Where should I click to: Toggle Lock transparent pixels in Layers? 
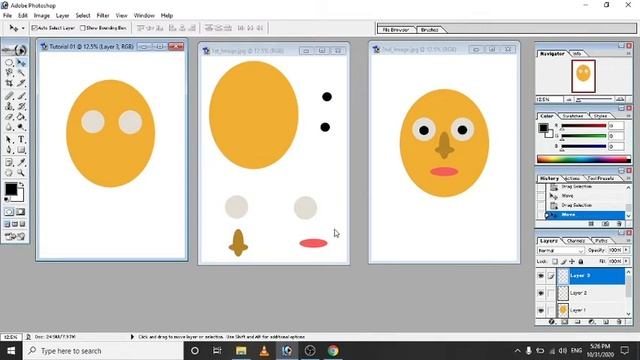pyautogui.click(x=555, y=261)
